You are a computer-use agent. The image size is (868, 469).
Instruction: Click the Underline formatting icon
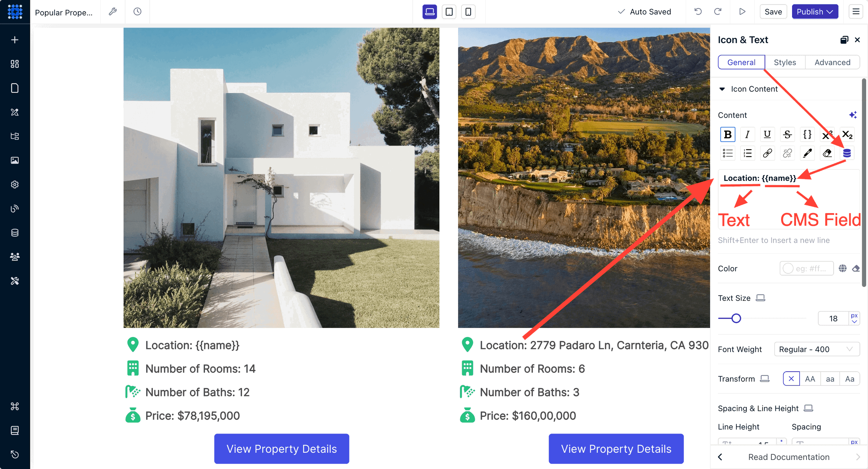(x=767, y=134)
